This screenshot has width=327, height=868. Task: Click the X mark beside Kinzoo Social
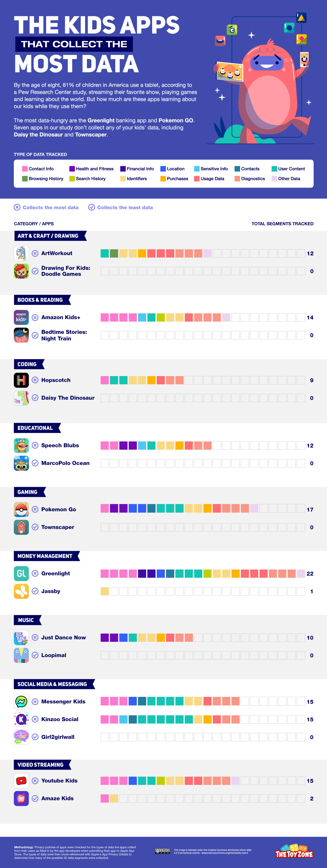[35, 719]
